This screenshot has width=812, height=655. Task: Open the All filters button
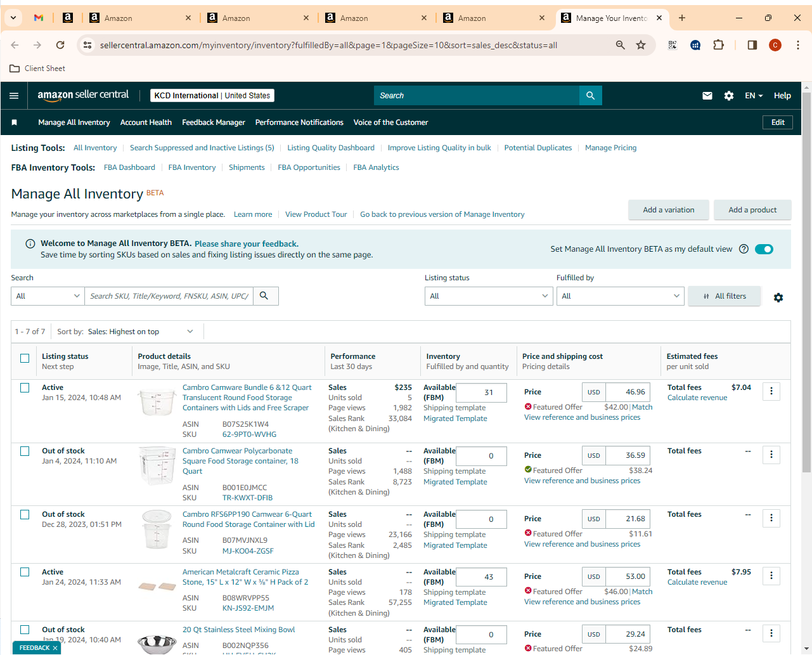tap(725, 296)
